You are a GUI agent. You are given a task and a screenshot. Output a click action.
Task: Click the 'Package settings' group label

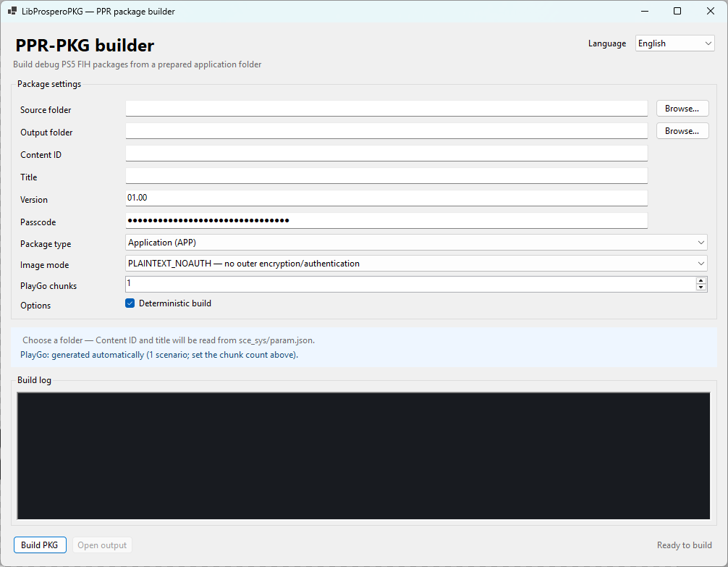[x=49, y=84]
